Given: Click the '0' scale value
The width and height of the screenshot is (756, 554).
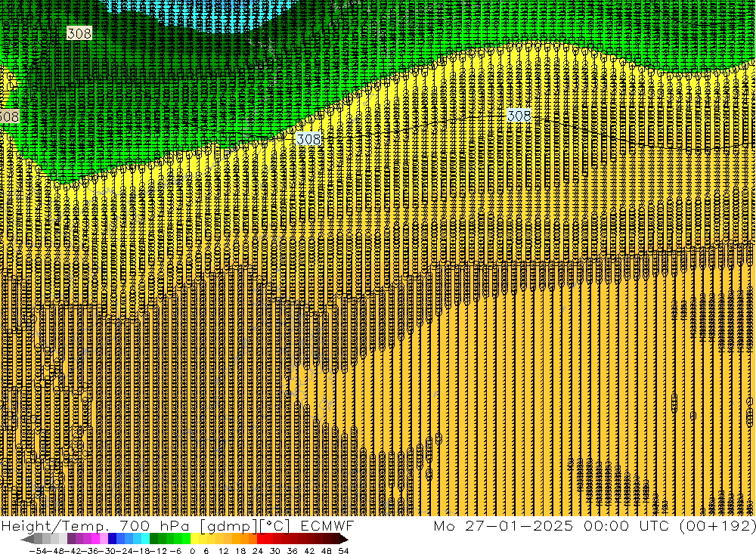Looking at the screenshot, I should point(192,551).
